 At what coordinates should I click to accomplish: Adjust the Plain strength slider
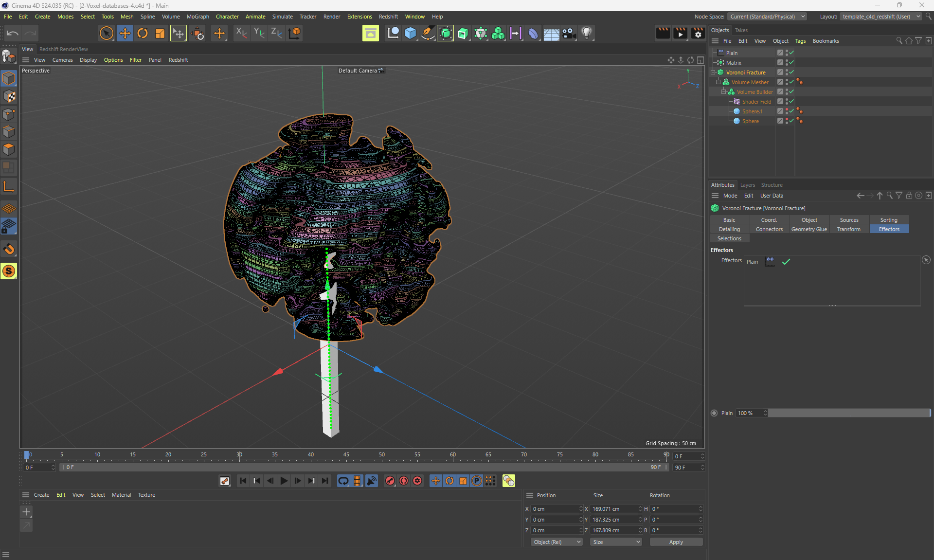848,413
